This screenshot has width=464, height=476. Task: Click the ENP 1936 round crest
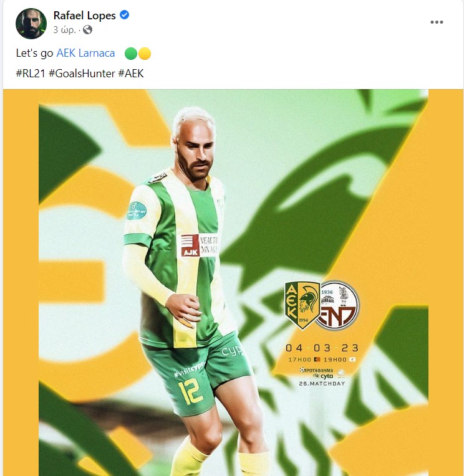(337, 305)
